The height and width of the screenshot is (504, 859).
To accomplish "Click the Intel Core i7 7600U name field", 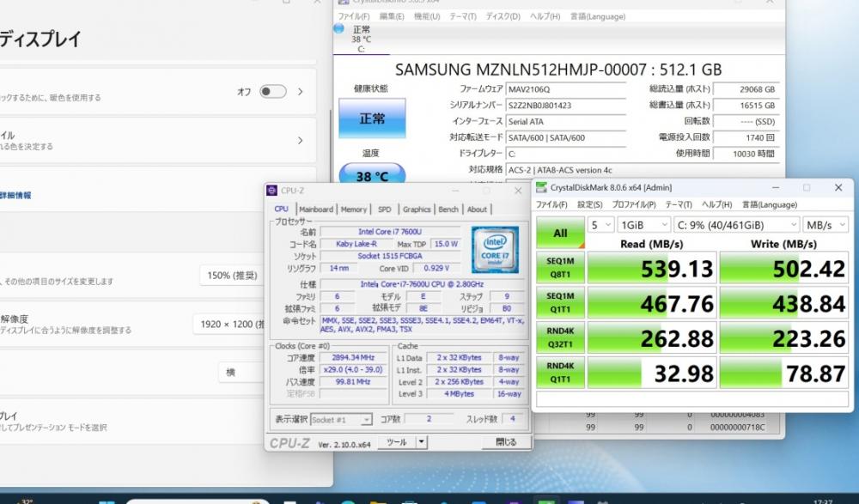I will (390, 232).
